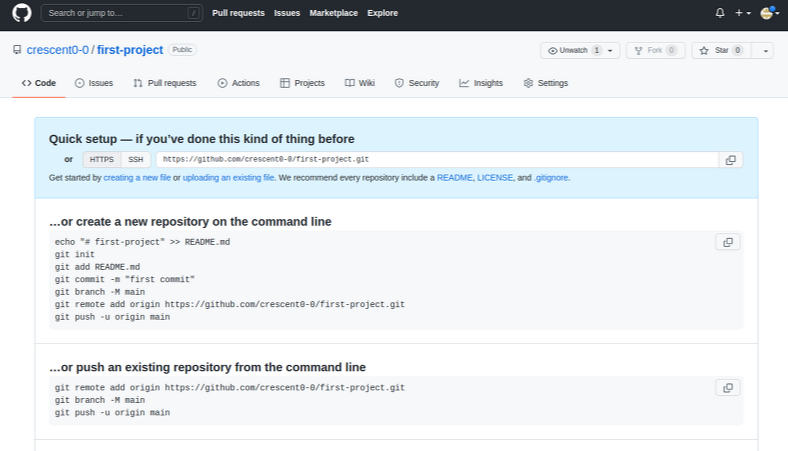Open the README link
This screenshot has height=451, width=788.
pos(455,177)
